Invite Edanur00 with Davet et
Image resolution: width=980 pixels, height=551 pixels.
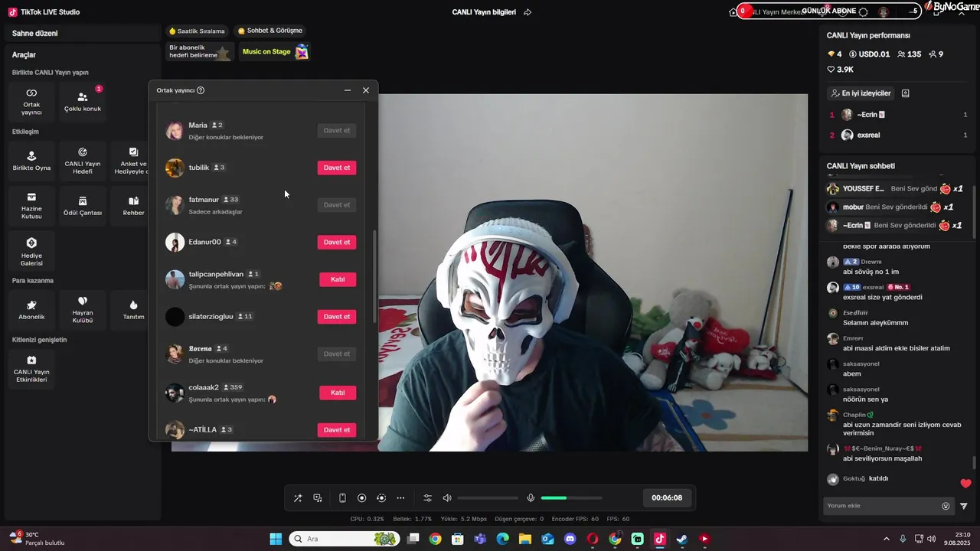(x=337, y=242)
